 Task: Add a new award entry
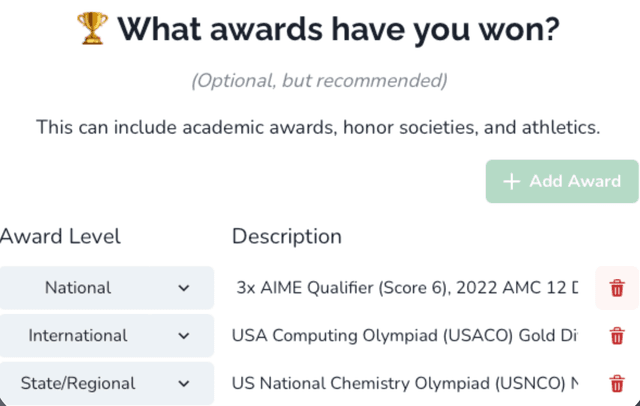(562, 181)
